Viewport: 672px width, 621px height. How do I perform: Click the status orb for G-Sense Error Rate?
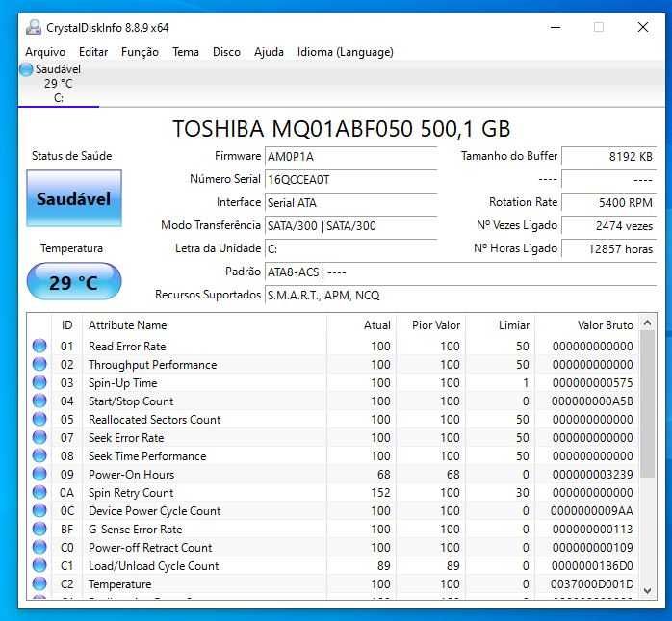39,530
